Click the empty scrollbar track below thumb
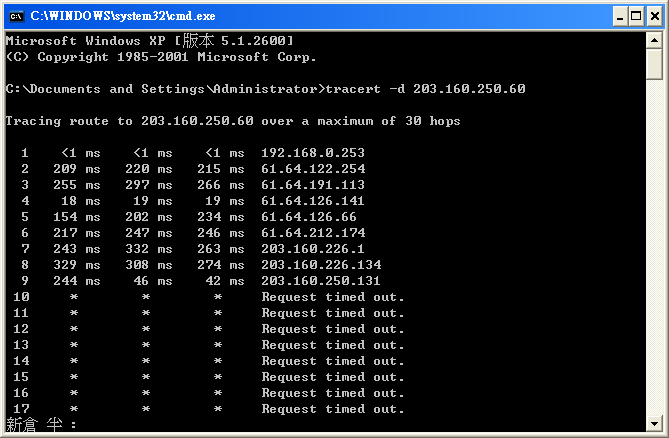 point(654,250)
